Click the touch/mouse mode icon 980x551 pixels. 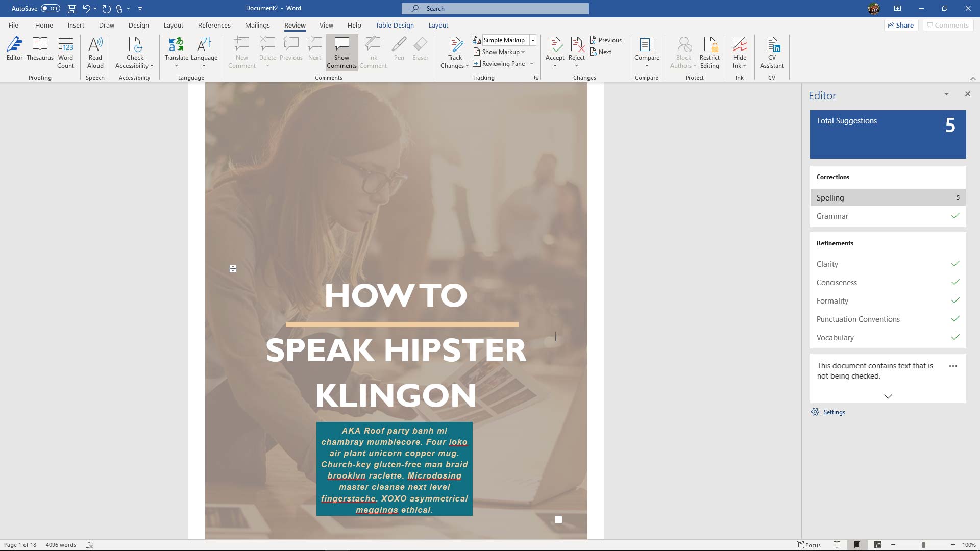119,9
